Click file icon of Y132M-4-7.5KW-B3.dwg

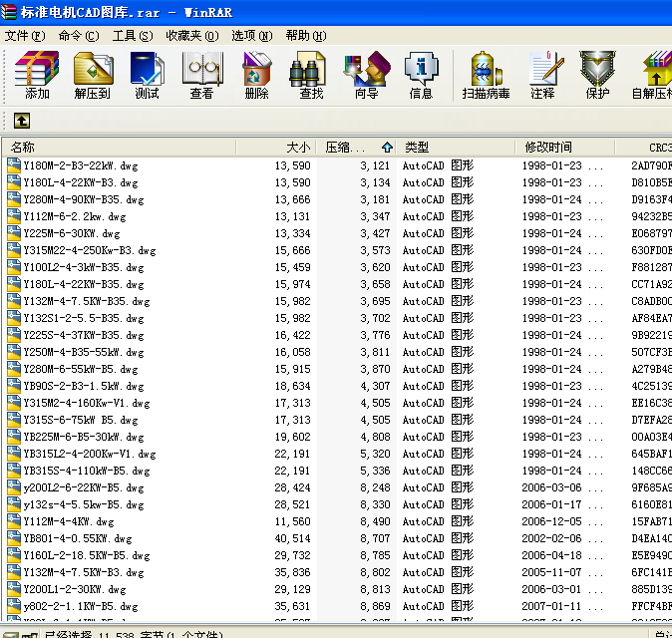pos(14,572)
